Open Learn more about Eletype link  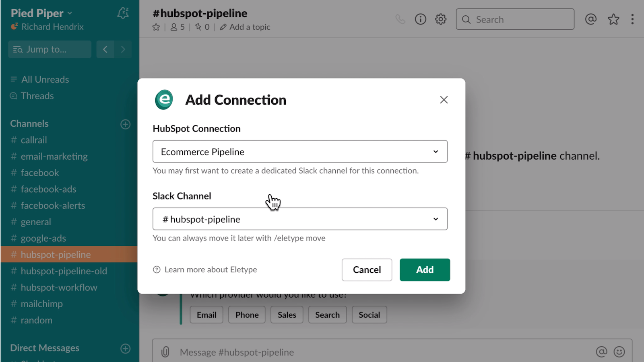[x=210, y=270]
